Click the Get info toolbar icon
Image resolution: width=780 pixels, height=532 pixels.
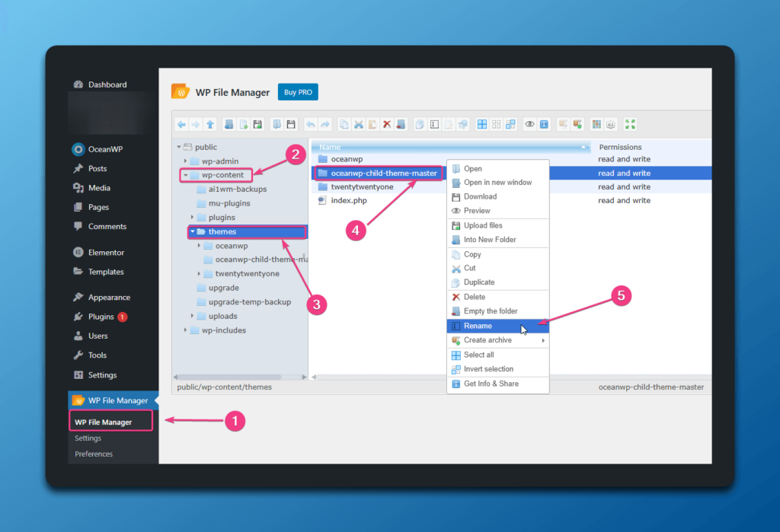544,124
